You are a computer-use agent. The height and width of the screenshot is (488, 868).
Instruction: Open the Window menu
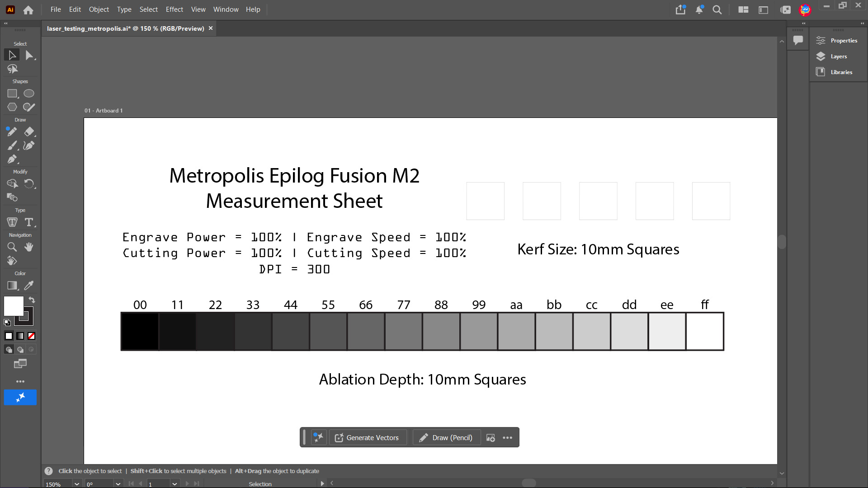point(226,9)
